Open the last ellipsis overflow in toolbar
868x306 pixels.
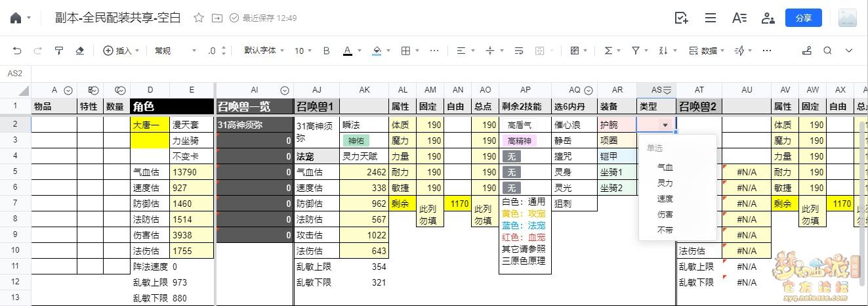tap(766, 51)
